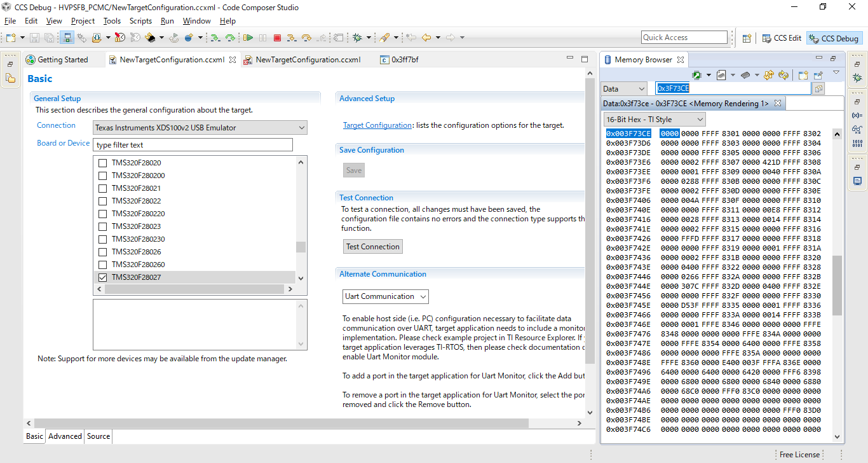Click the Pin Memory Browser icon
The width and height of the screenshot is (868, 463).
click(x=818, y=75)
